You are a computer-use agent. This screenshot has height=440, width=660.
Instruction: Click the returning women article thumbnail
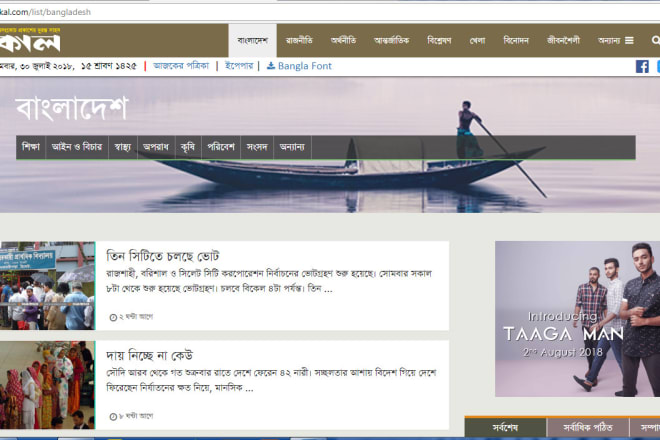47,385
